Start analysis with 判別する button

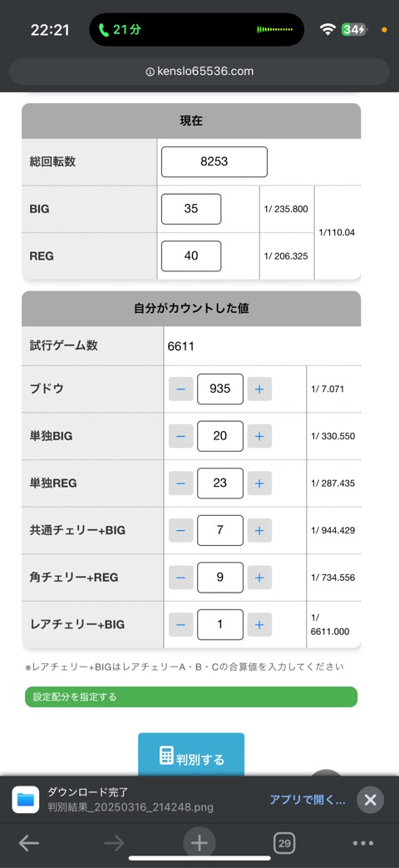191,756
